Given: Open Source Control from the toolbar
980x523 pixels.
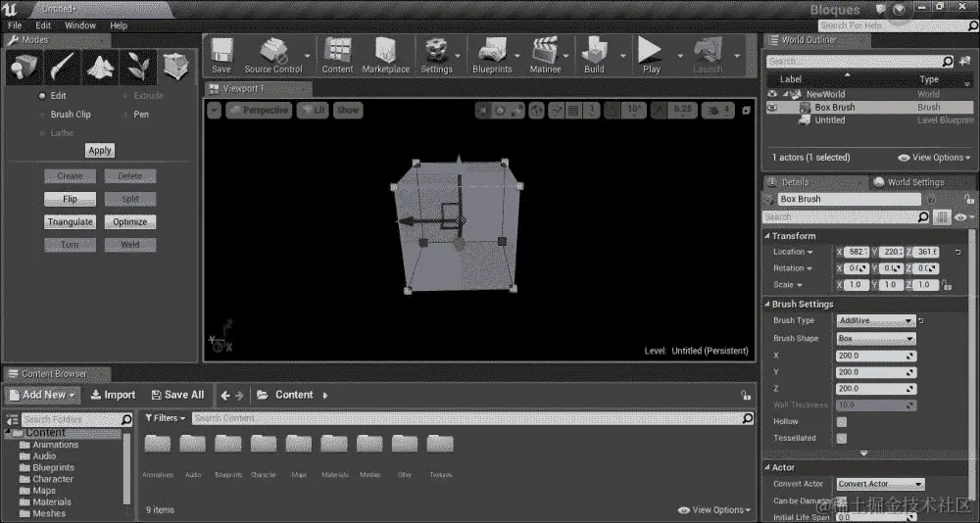Looking at the screenshot, I should click(x=273, y=56).
